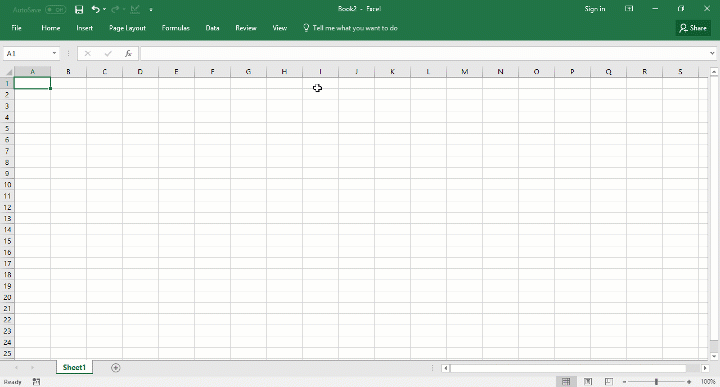Click the Share button
720x387 pixels.
coord(693,28)
